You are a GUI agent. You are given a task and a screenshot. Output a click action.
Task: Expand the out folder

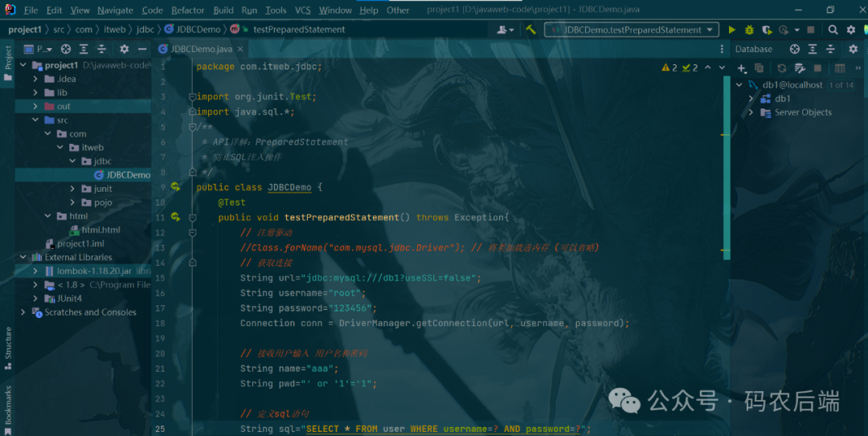35,106
